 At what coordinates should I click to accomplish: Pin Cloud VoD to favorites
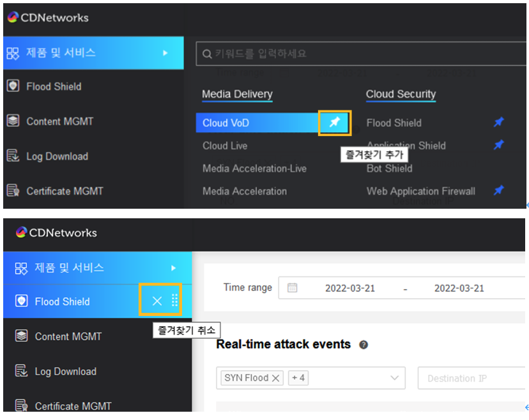(x=334, y=123)
